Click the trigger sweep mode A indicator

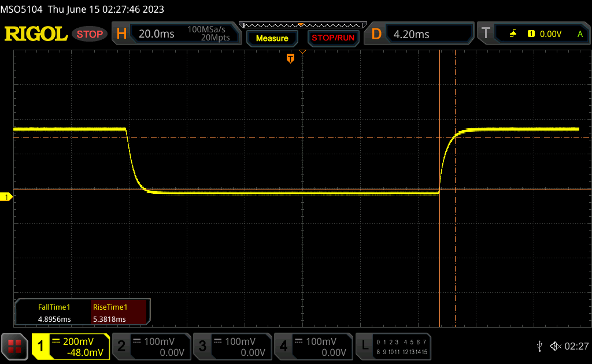[x=580, y=34]
